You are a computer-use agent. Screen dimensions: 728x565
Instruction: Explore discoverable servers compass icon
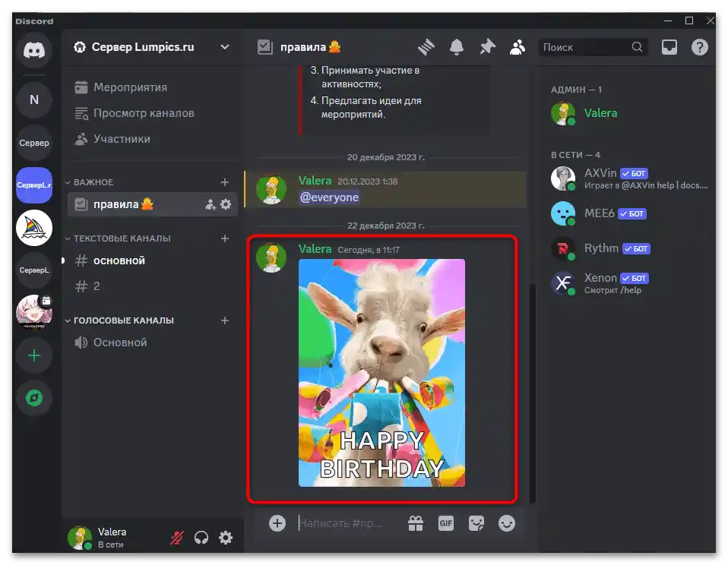pos(34,398)
